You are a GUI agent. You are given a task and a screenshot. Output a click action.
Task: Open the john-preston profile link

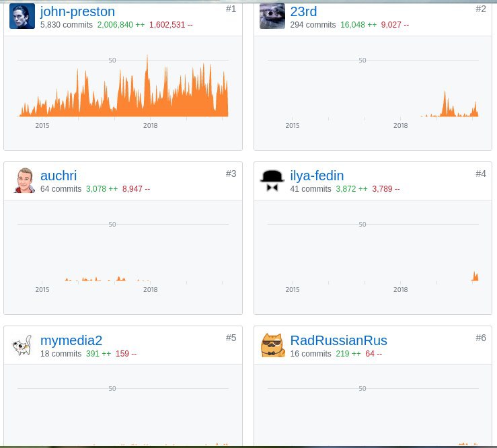77,11
